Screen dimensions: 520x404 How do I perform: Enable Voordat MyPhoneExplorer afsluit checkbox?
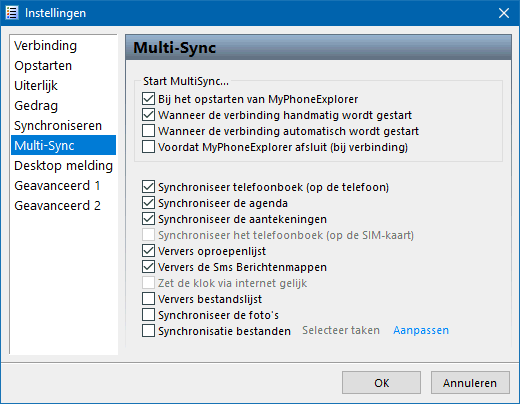(x=148, y=147)
